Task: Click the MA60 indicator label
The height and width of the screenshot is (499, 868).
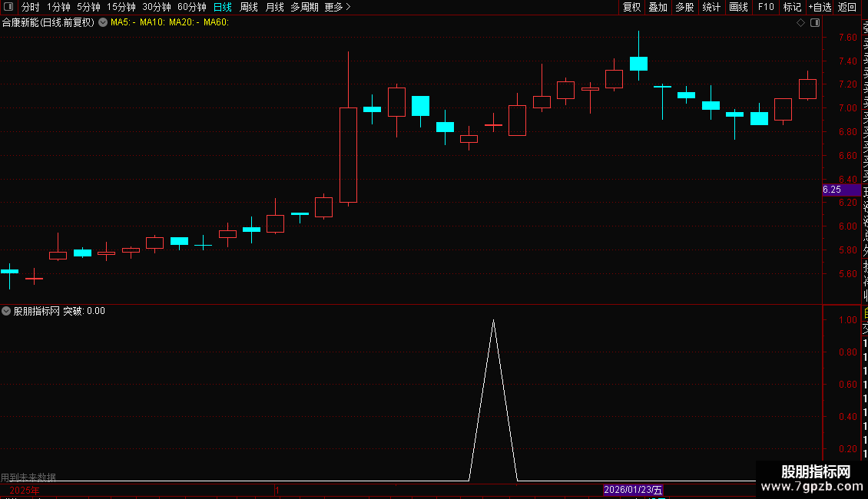Action: point(216,22)
